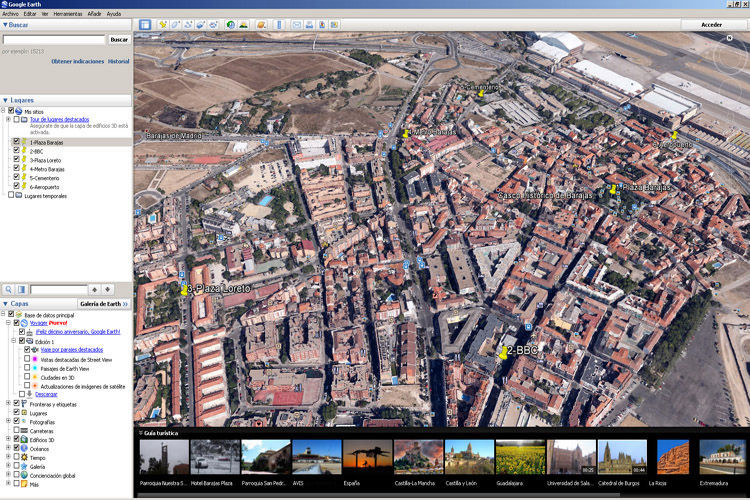This screenshot has height=500, width=750.
Task: Click the Save Image toolbar icon
Action: 322,24
